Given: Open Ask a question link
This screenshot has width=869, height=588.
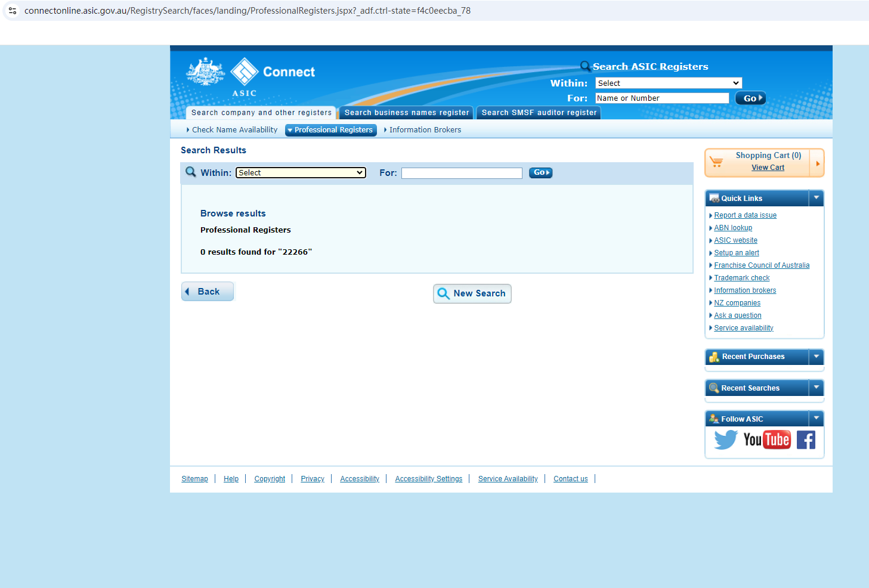Looking at the screenshot, I should tap(738, 315).
